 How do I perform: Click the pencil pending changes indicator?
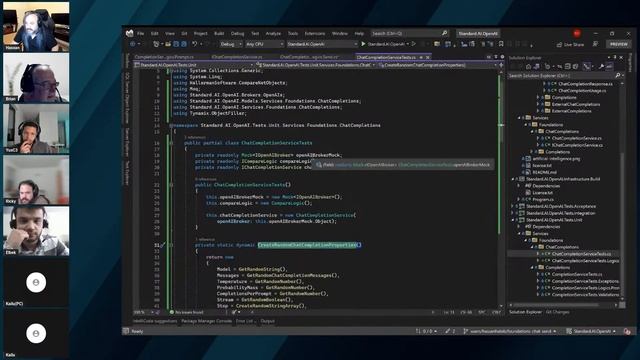pos(450,331)
